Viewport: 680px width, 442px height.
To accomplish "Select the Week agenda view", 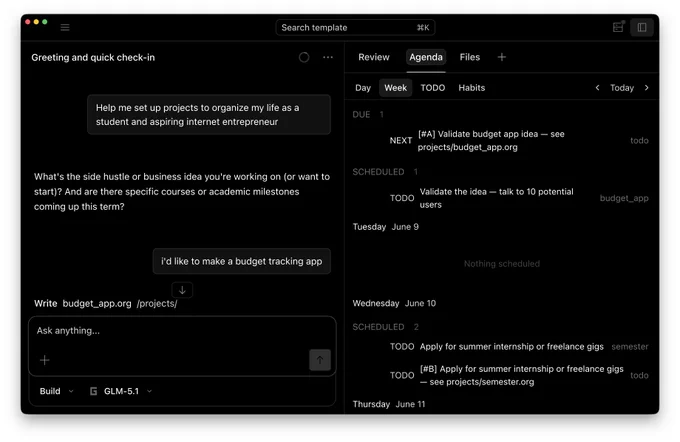I will tap(396, 88).
